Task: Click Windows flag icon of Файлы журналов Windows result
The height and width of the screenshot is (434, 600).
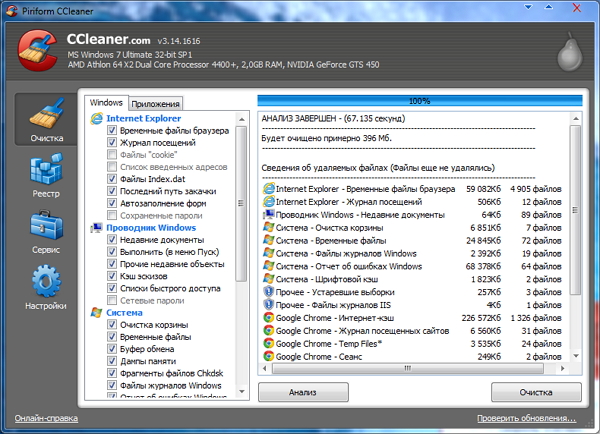Action: pyautogui.click(x=269, y=253)
